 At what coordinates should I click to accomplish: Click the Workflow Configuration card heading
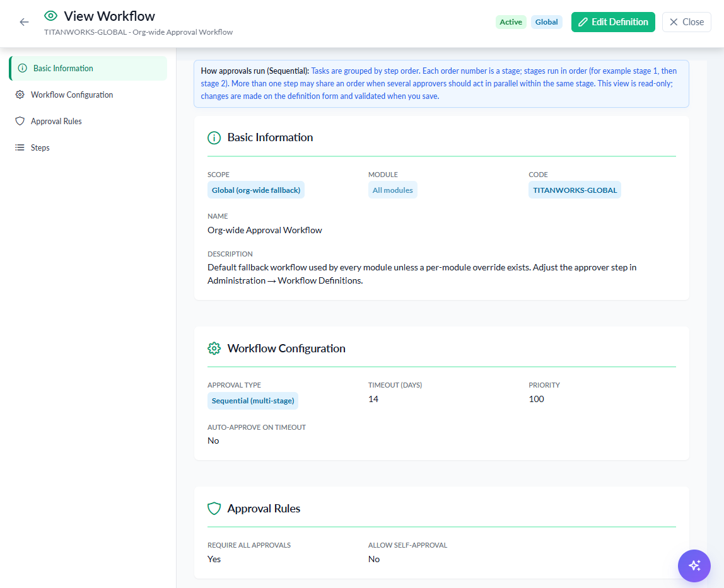[286, 349]
